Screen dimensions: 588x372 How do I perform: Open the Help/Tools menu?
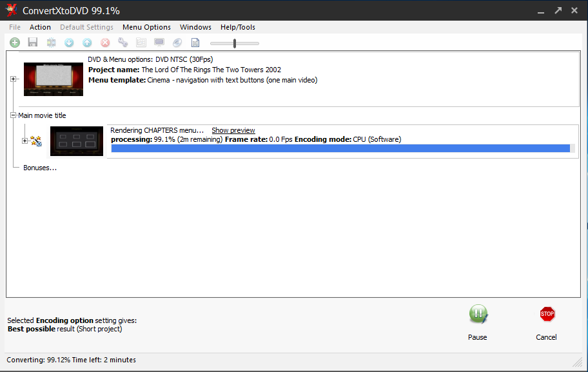238,27
